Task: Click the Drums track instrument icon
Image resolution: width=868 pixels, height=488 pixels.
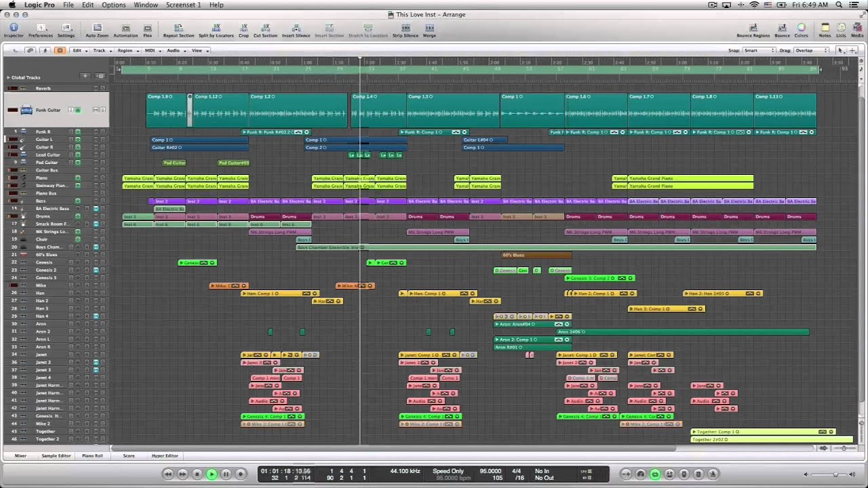Action: pos(23,216)
